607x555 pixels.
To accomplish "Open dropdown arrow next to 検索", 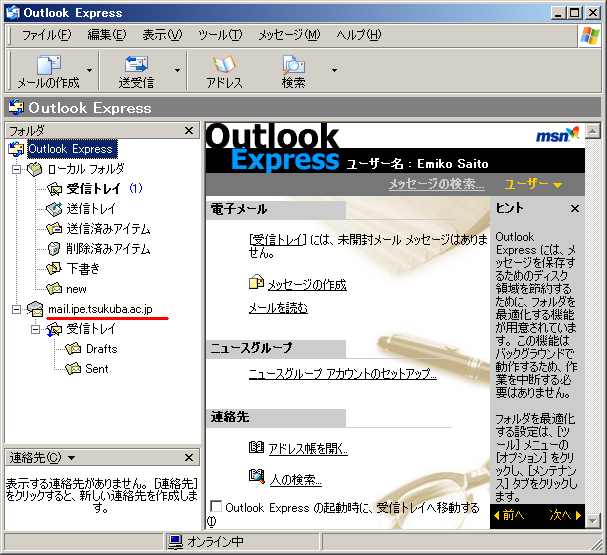I will click(334, 70).
